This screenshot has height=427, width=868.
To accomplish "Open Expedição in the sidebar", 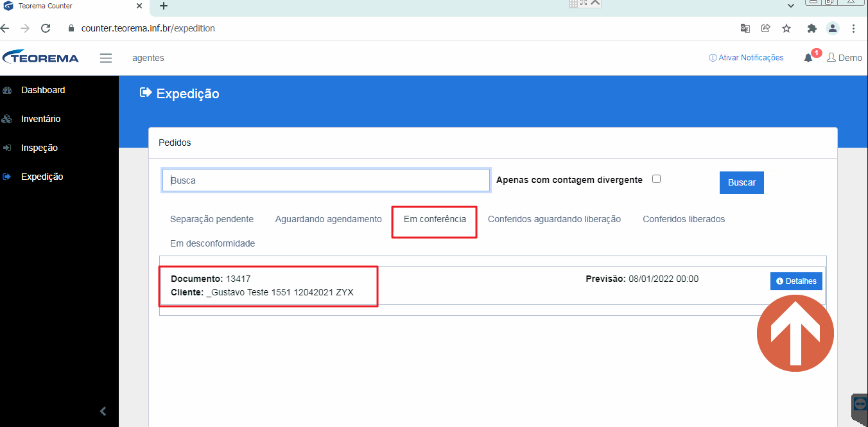I will [x=42, y=177].
